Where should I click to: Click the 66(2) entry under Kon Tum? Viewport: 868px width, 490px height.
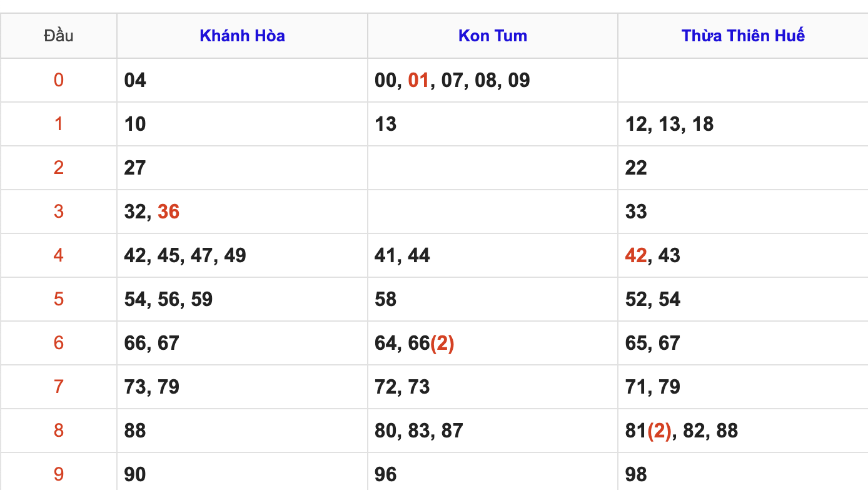(x=430, y=343)
